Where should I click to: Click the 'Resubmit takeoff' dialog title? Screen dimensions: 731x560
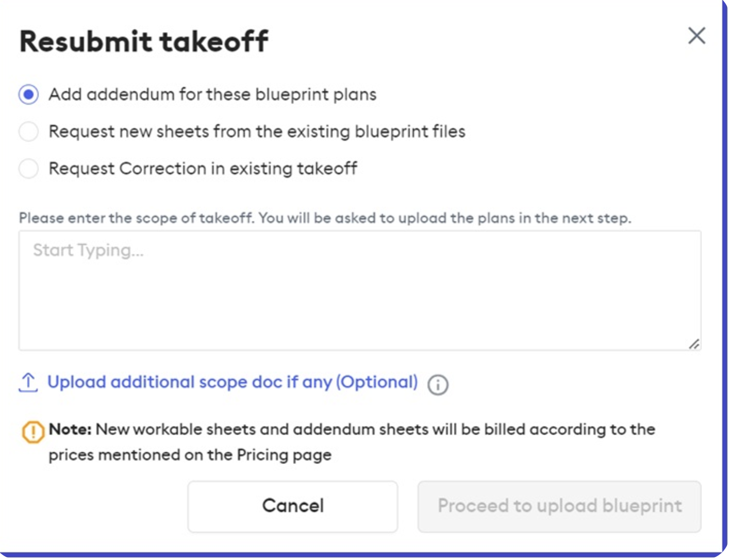pos(144,40)
